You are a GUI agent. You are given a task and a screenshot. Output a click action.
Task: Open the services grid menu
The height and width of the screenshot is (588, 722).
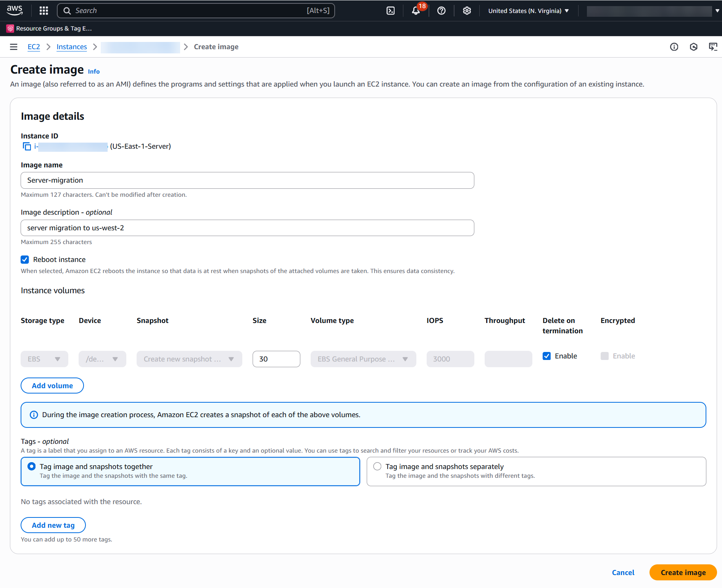[x=44, y=11]
